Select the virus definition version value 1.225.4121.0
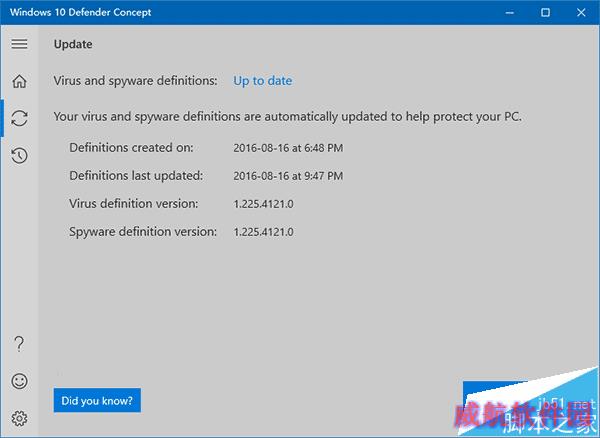 click(263, 204)
